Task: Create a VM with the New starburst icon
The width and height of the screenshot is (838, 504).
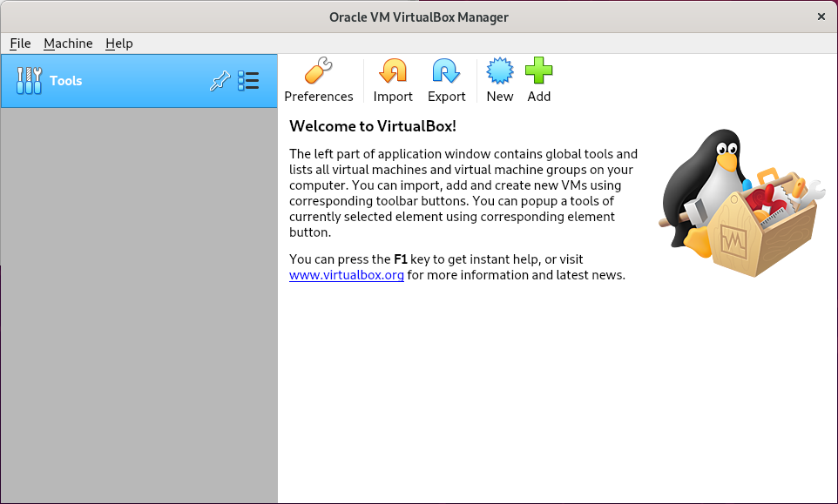Action: [500, 71]
